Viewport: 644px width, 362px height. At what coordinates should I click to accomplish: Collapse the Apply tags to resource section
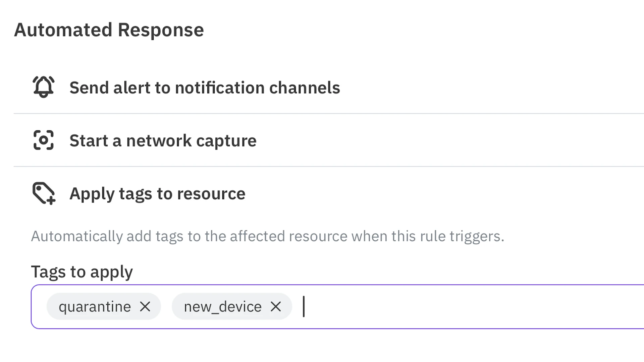(157, 193)
